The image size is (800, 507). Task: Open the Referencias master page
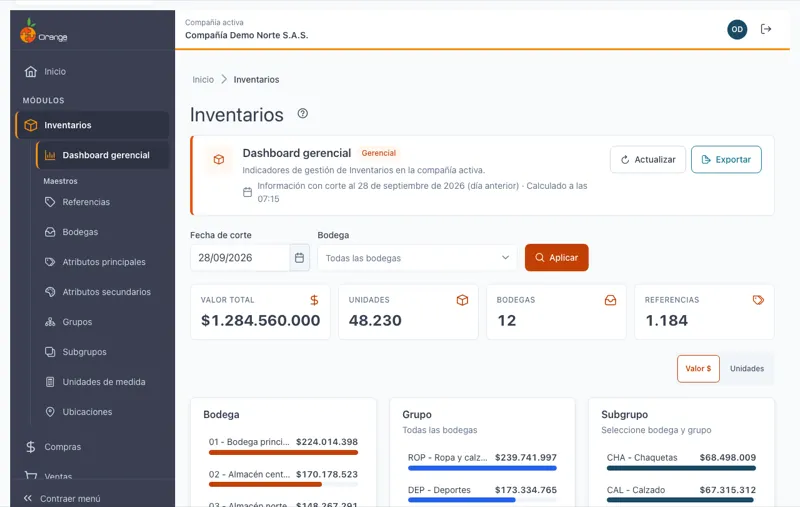click(102, 202)
